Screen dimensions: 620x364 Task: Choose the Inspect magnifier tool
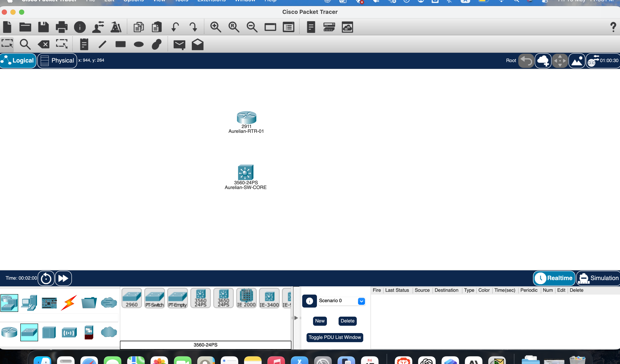(x=25, y=44)
